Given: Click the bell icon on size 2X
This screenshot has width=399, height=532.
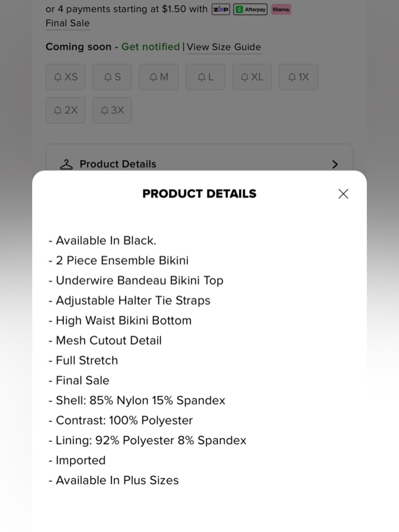Looking at the screenshot, I should click(58, 111).
